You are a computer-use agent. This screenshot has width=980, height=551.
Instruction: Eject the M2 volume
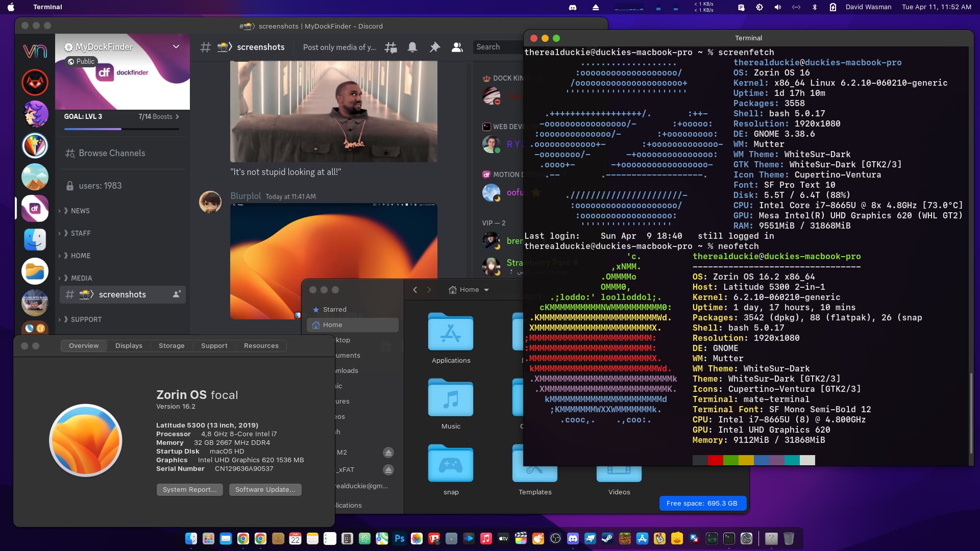[x=388, y=453]
